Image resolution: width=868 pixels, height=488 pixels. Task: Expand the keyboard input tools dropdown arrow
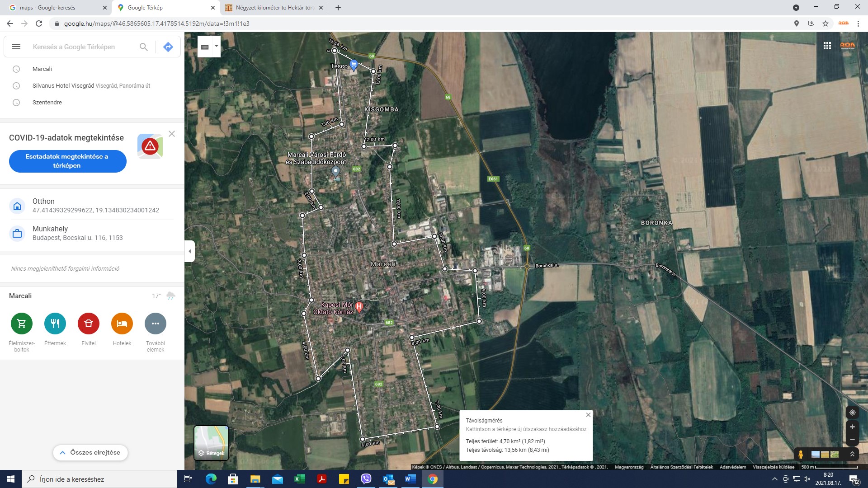point(216,46)
